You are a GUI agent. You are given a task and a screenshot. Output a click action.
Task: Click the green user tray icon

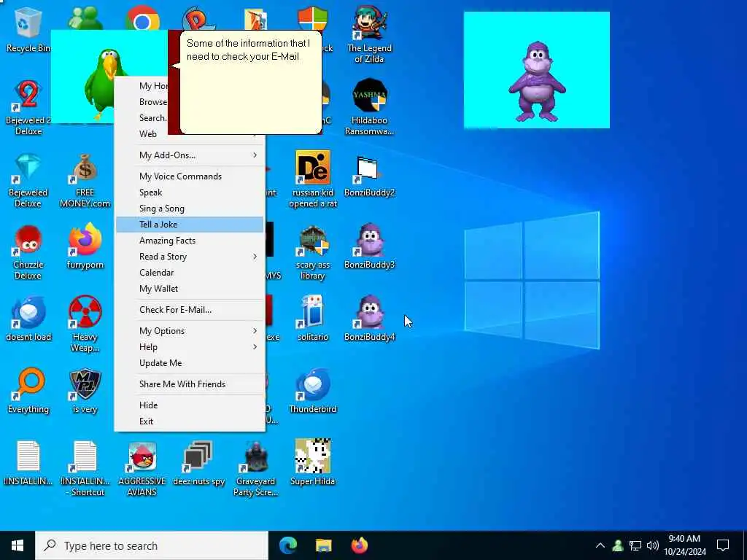(618, 545)
